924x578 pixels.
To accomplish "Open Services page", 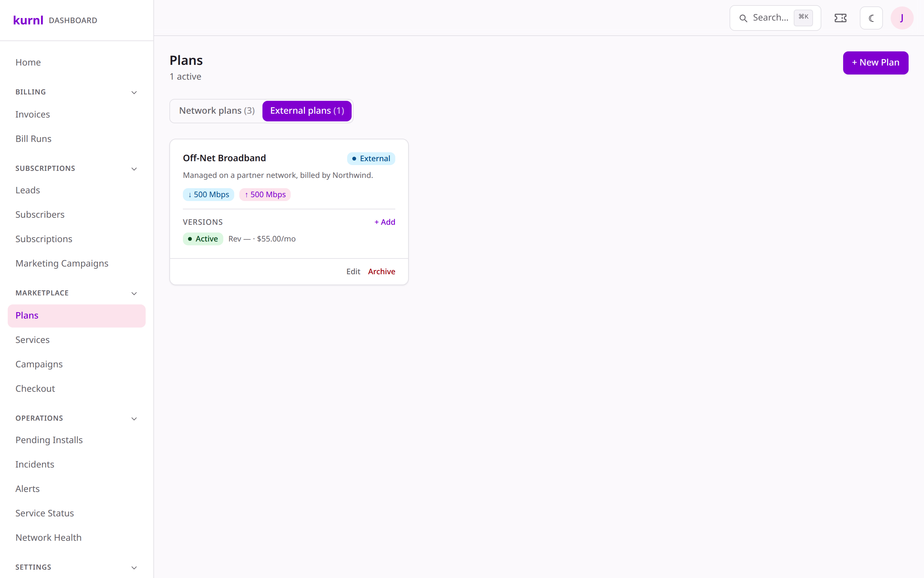I will (76, 340).
